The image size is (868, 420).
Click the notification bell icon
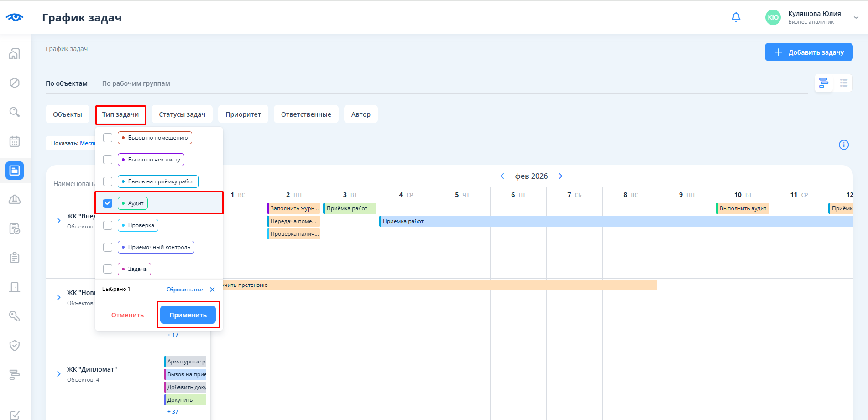(x=736, y=17)
